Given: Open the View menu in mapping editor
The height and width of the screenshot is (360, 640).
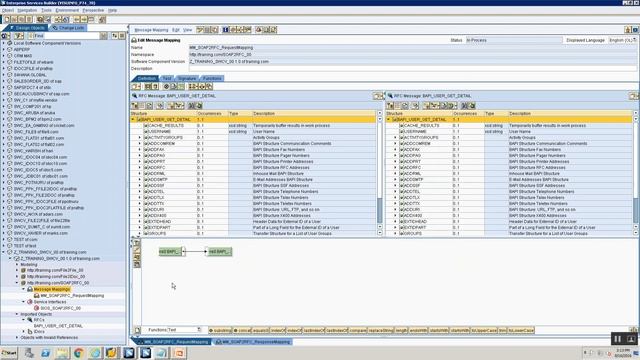Looking at the screenshot, I should click(187, 30).
